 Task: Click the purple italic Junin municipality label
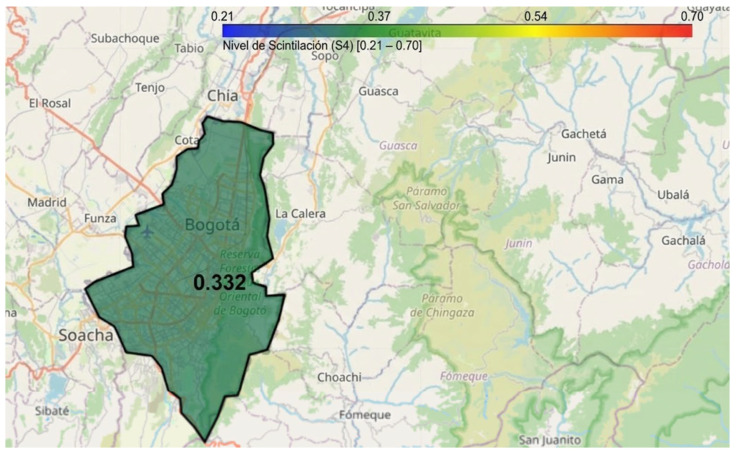coord(519,243)
